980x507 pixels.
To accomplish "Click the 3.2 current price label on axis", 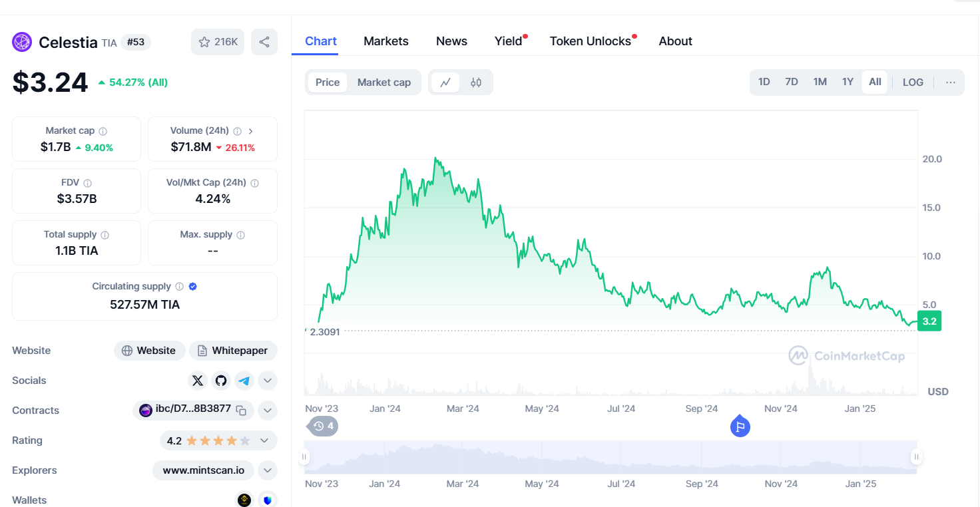I will coord(929,321).
